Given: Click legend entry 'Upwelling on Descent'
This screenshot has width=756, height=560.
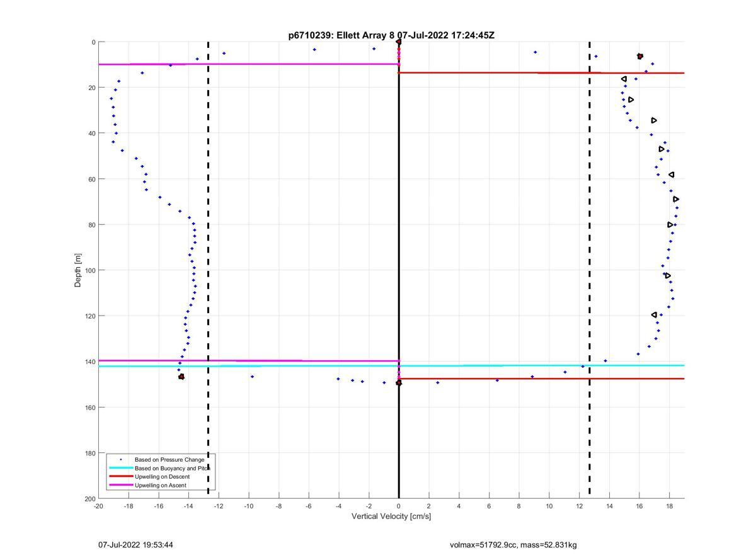Looking at the screenshot, I should (x=162, y=477).
